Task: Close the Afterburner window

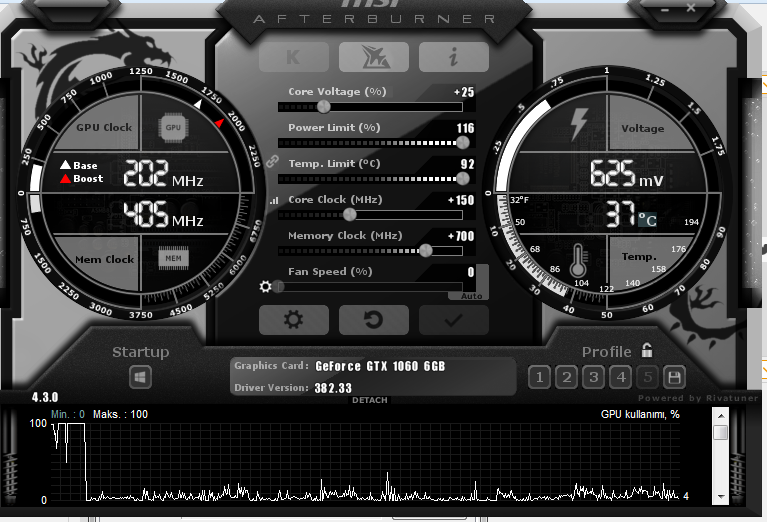Action: click(691, 7)
